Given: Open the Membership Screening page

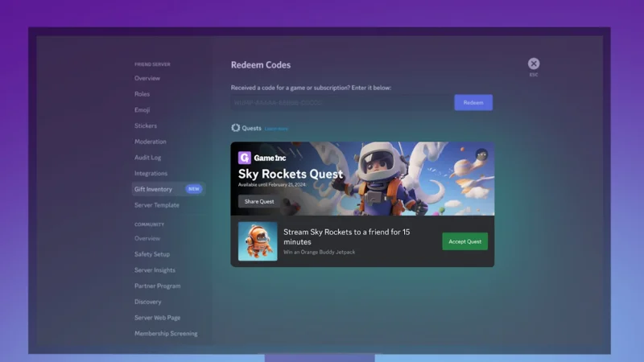Looking at the screenshot, I should (166, 334).
